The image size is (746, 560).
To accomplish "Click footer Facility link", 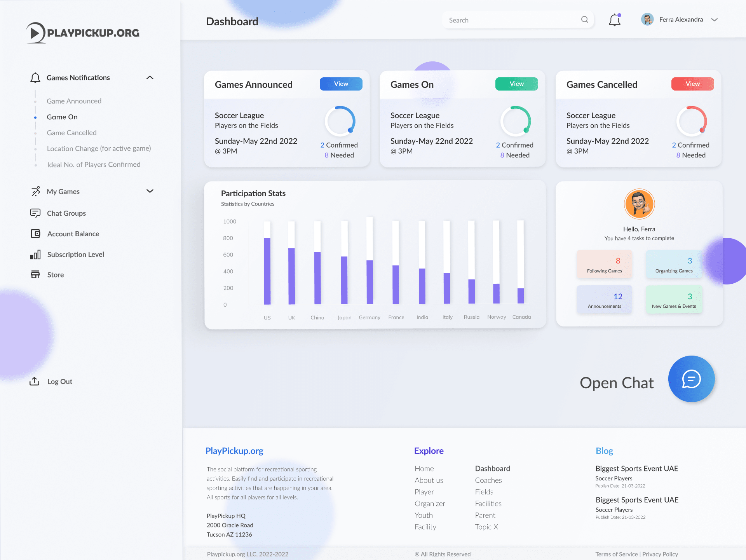I will pos(425,527).
